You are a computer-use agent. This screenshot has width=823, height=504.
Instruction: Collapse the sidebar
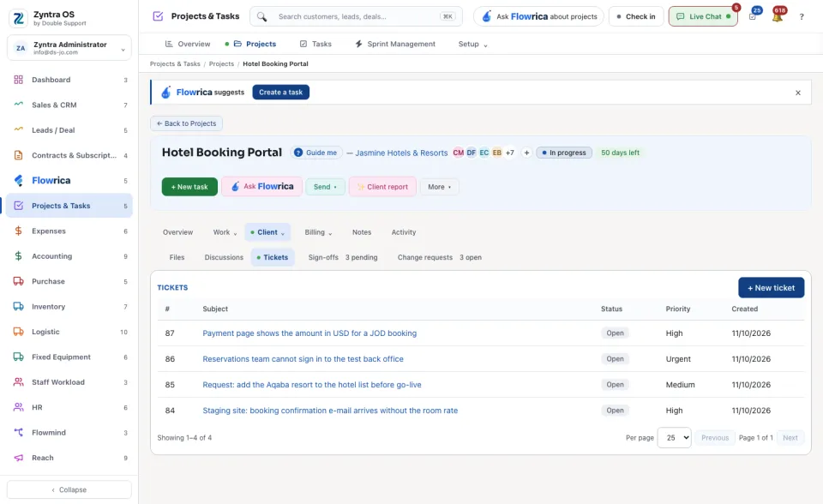[69, 489]
